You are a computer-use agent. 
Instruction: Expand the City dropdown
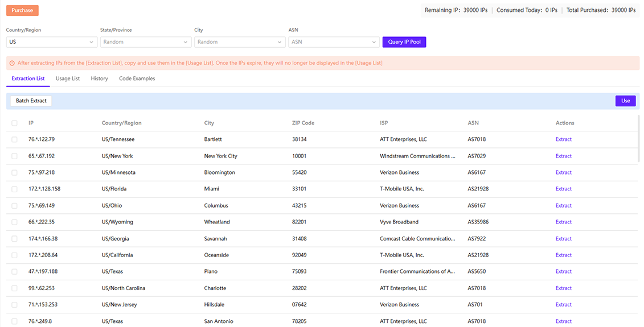click(240, 42)
